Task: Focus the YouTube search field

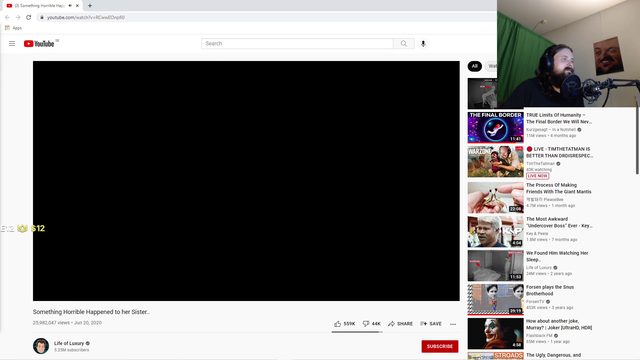Action: pos(297,44)
